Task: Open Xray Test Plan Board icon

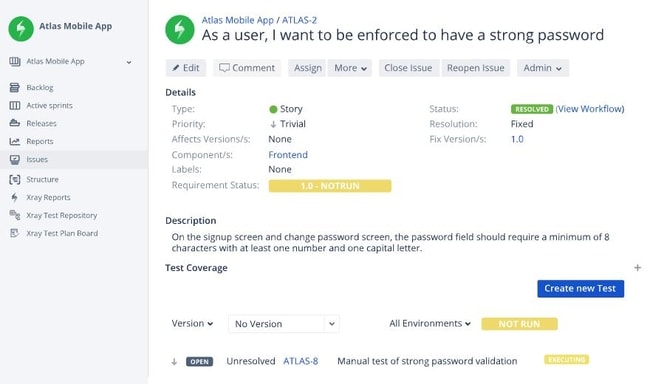Action: (x=15, y=233)
